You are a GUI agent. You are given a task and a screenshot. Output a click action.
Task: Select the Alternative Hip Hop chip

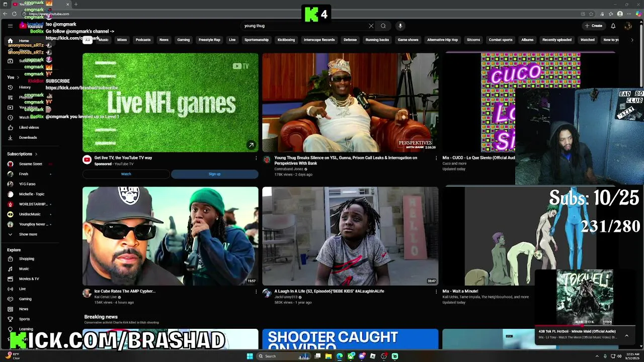click(x=442, y=40)
